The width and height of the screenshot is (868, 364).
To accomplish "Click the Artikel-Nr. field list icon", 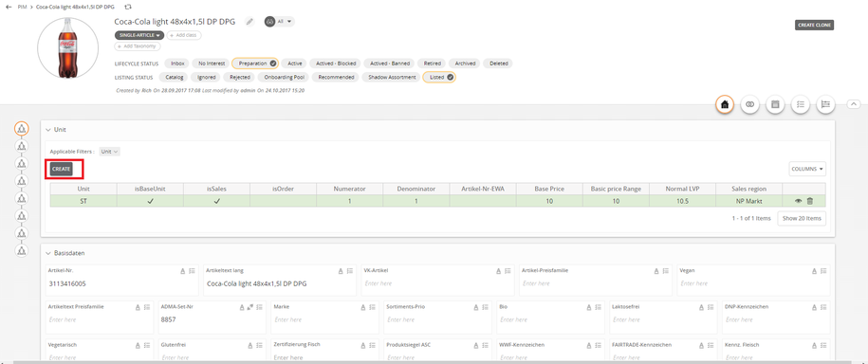I will click(192, 271).
